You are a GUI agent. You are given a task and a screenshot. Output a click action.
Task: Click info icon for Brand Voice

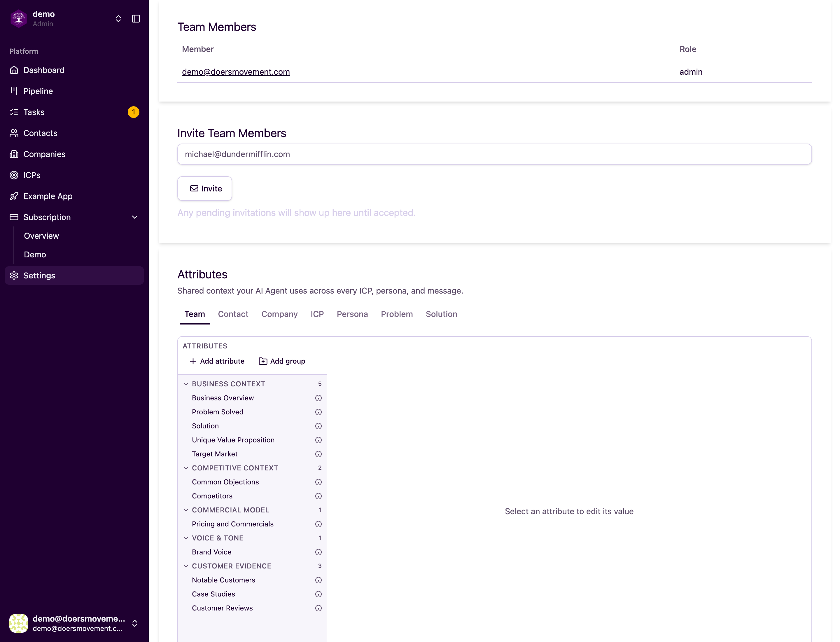coord(318,552)
